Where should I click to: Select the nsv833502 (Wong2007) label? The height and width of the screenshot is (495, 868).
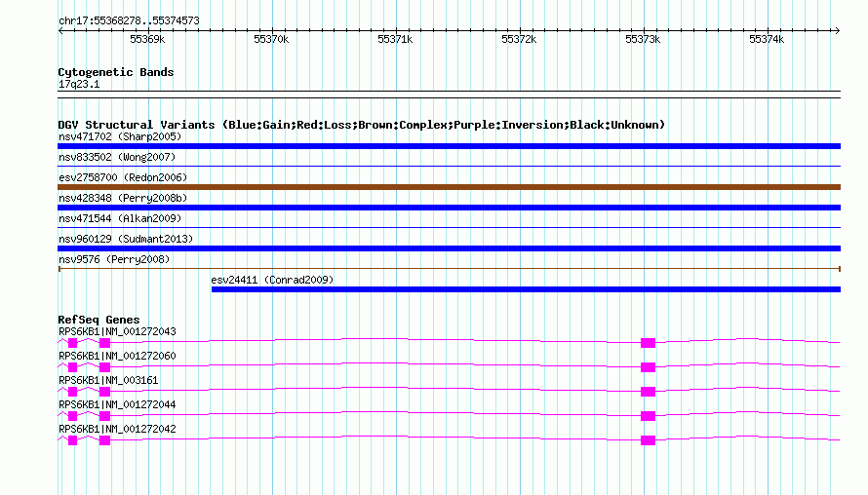pyautogui.click(x=117, y=157)
